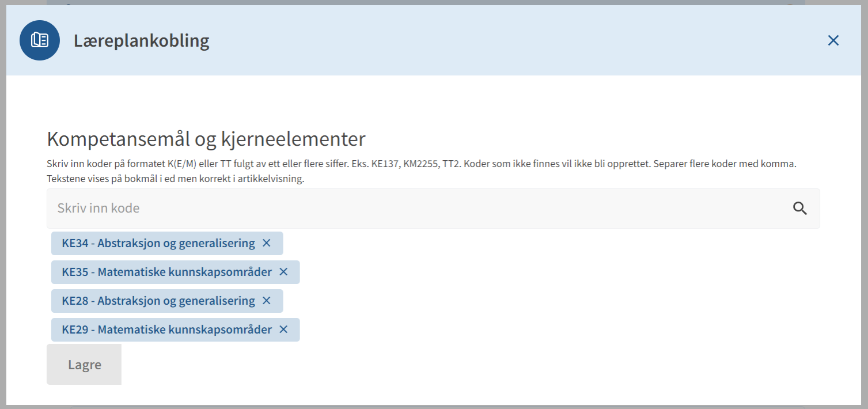Select the KE28 tag label text

point(158,301)
